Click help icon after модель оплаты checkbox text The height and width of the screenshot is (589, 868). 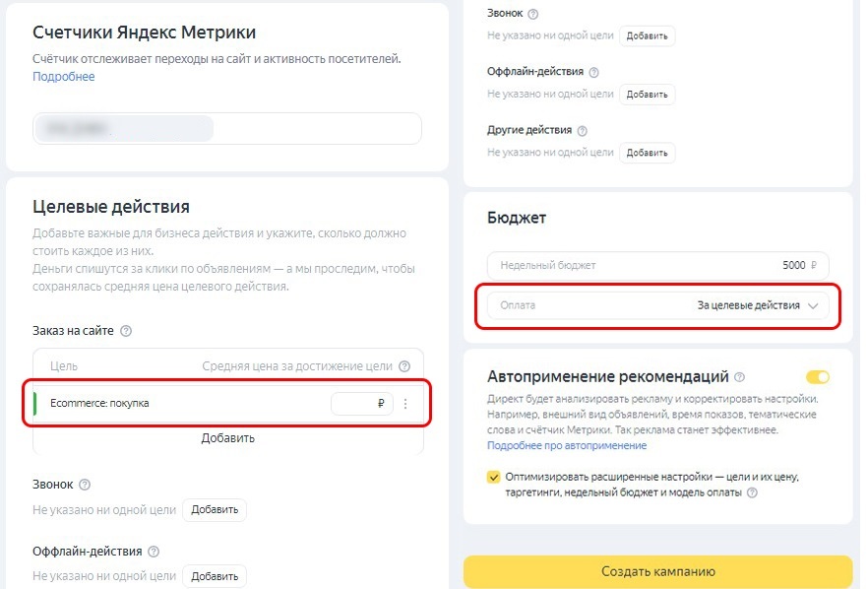point(752,492)
